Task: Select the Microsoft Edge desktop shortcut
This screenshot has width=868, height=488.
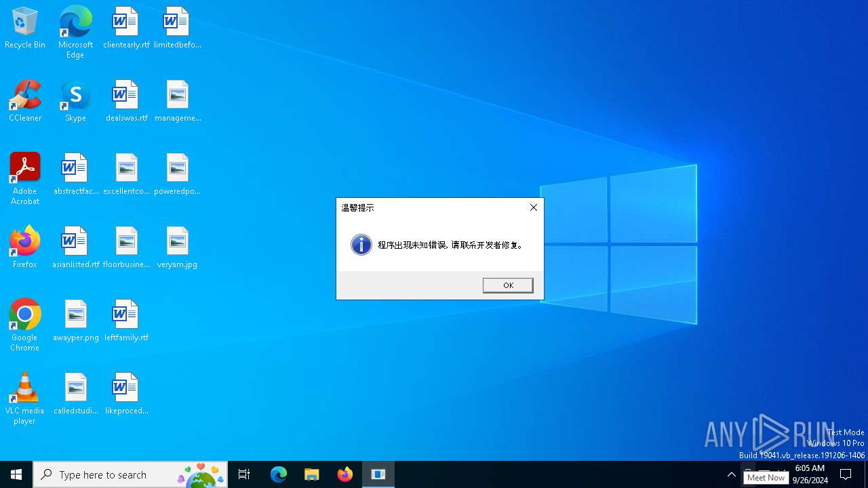Action: [75, 32]
